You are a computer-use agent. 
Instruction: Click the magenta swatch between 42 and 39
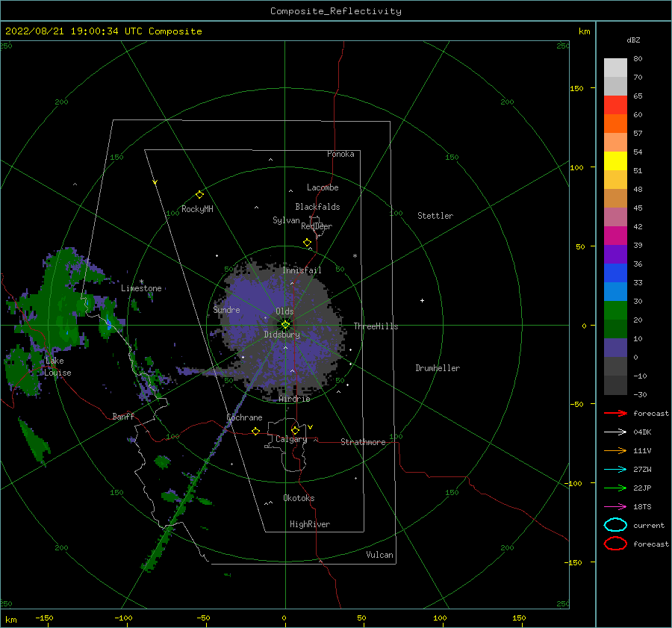(x=615, y=236)
